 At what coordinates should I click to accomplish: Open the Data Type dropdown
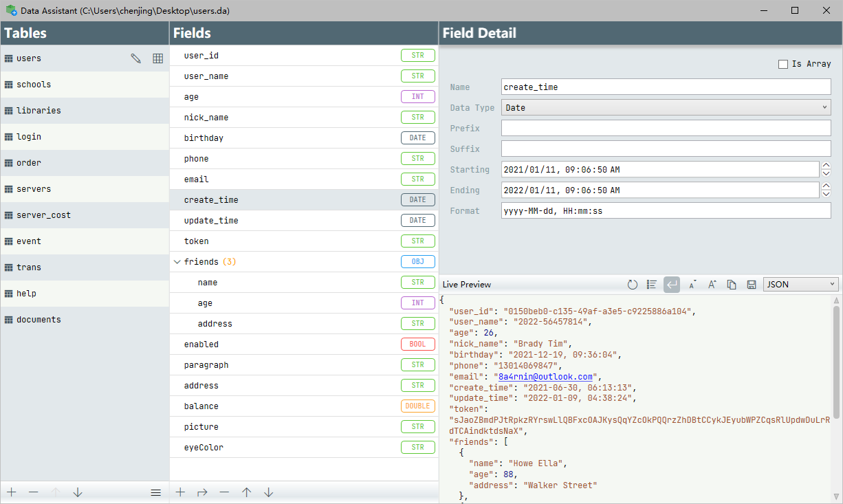[666, 108]
